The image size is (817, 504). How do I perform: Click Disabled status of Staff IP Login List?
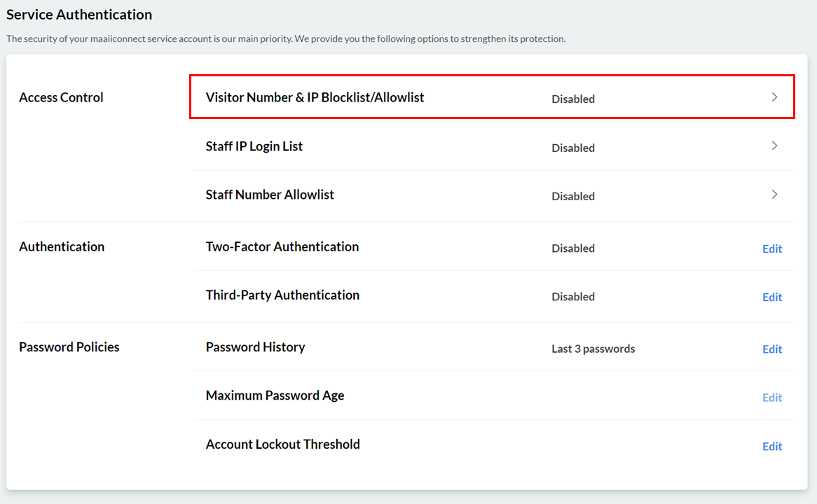pyautogui.click(x=573, y=148)
